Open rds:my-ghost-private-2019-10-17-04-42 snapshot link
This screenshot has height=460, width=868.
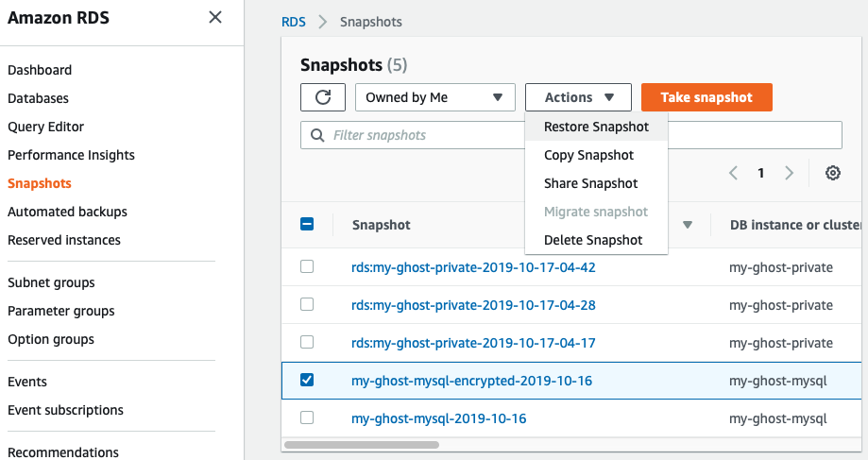click(x=473, y=267)
